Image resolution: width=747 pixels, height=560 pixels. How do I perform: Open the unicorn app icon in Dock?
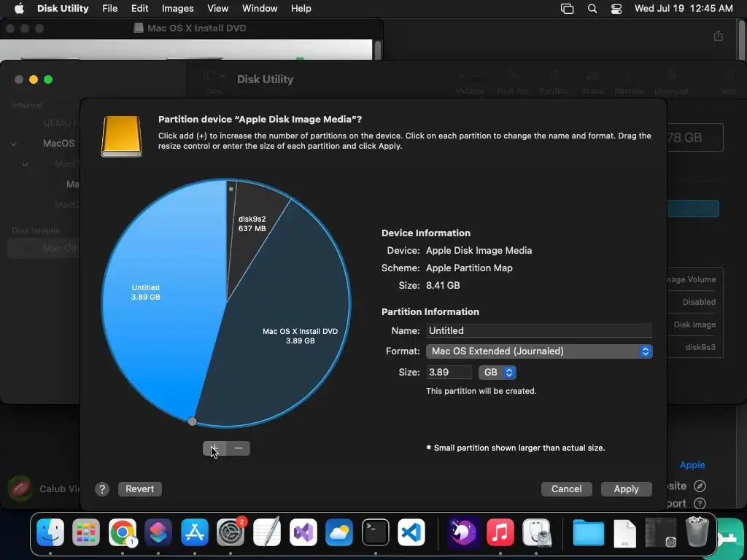pyautogui.click(x=463, y=532)
